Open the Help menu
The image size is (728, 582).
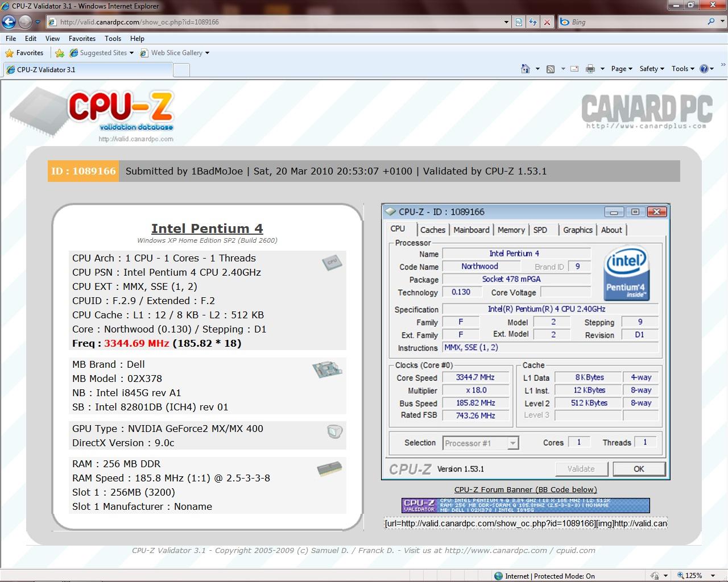click(137, 39)
